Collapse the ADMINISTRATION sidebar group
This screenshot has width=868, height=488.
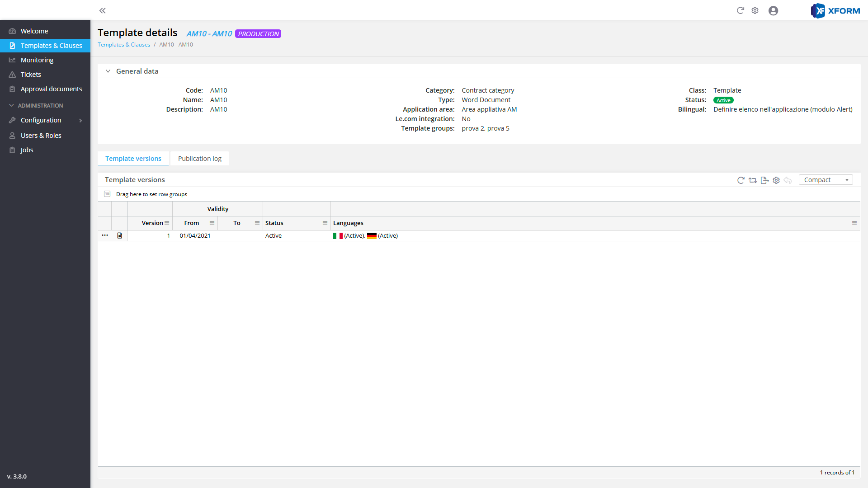click(11, 105)
